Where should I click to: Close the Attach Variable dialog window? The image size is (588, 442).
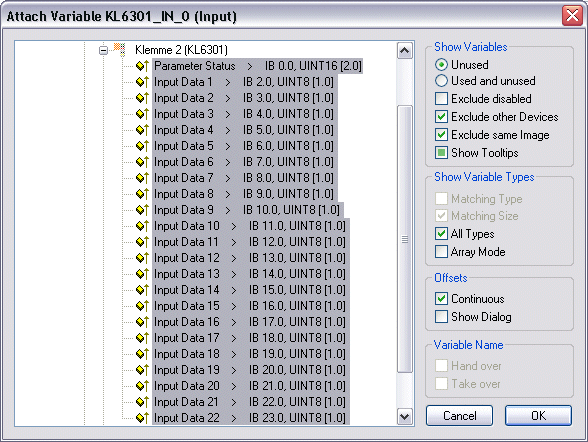572,16
